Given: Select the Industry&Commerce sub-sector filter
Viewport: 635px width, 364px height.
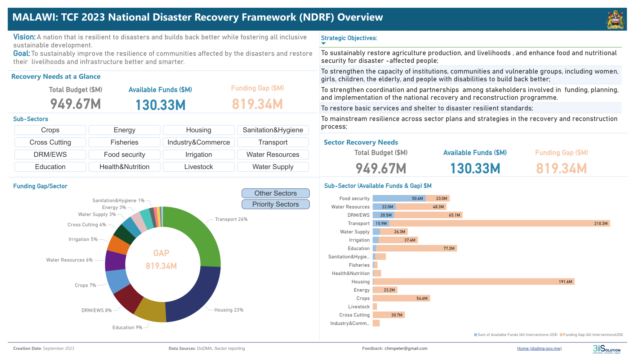Looking at the screenshot, I should coord(198,142).
